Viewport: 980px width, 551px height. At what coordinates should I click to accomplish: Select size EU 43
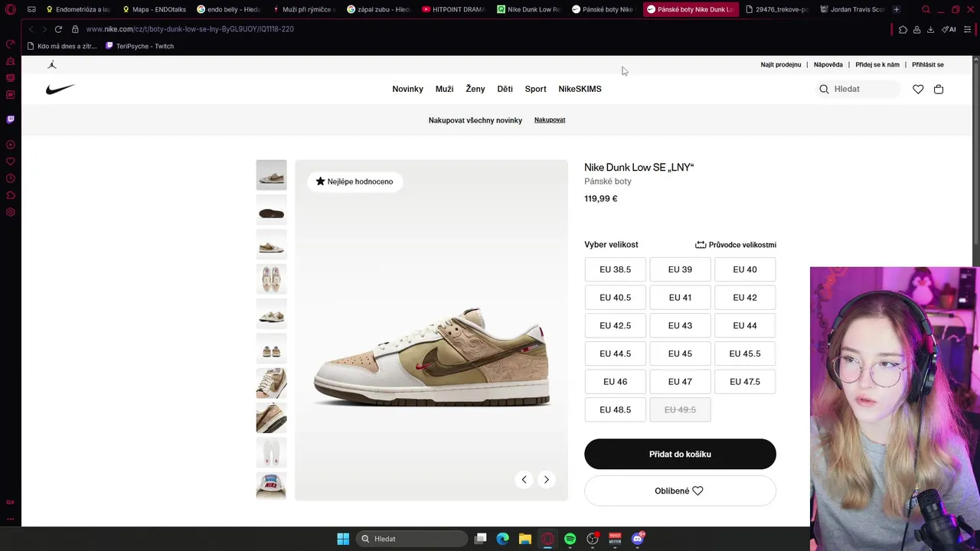point(680,325)
